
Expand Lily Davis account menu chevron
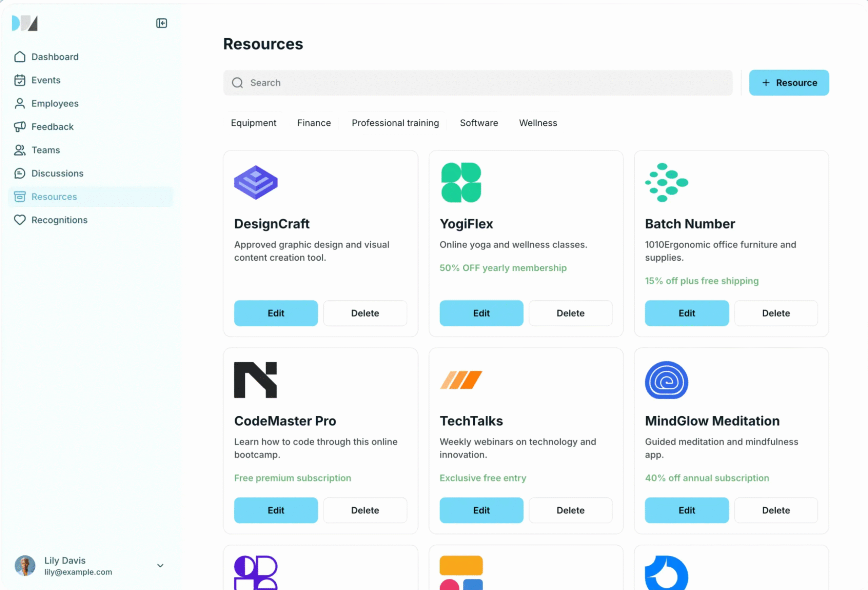pyautogui.click(x=160, y=566)
